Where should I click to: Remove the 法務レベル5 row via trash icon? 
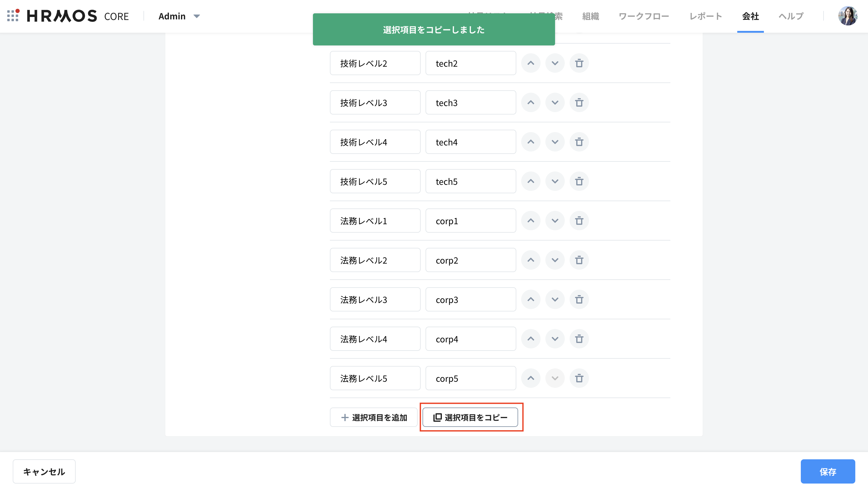click(x=579, y=378)
